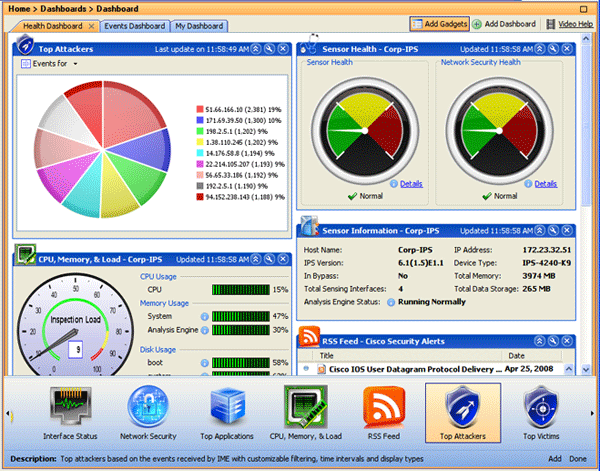Collapse the Sensor Health panel

point(540,49)
